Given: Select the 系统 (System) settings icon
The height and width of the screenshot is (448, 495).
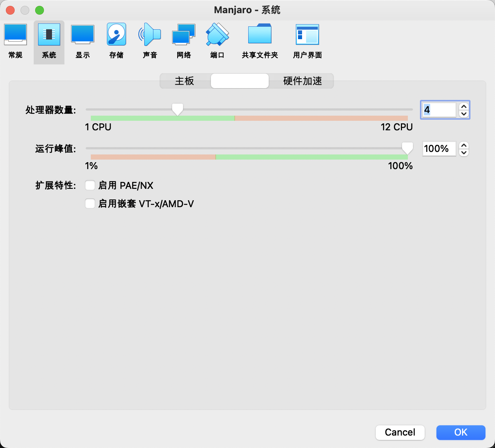Looking at the screenshot, I should pos(49,42).
